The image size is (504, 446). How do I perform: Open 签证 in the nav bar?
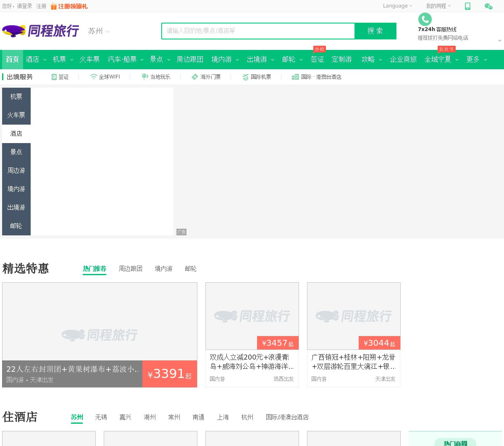317,59
